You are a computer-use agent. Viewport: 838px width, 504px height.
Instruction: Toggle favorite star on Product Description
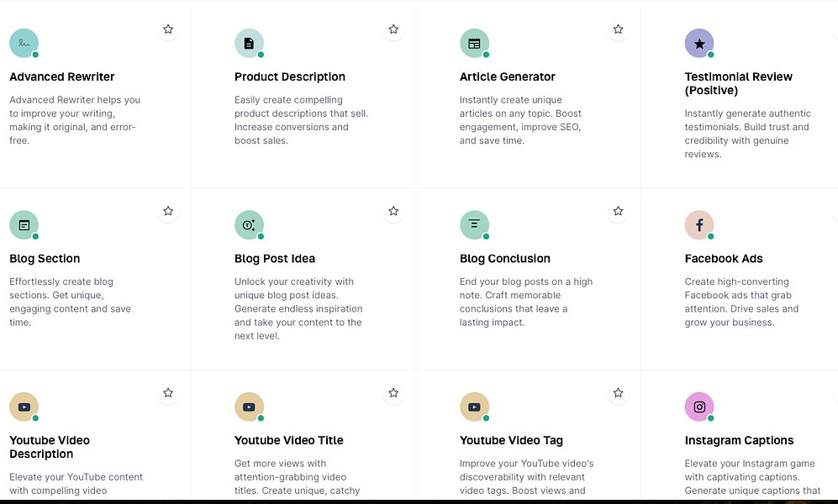[393, 29]
